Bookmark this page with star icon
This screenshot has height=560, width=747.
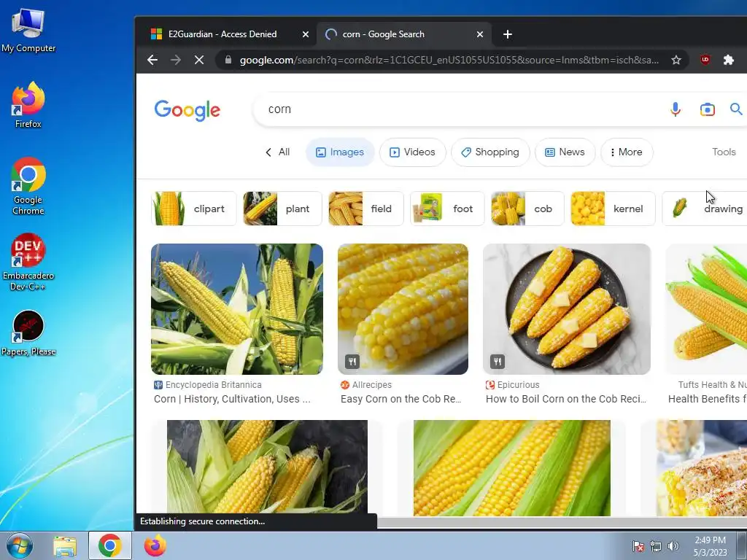tap(676, 60)
